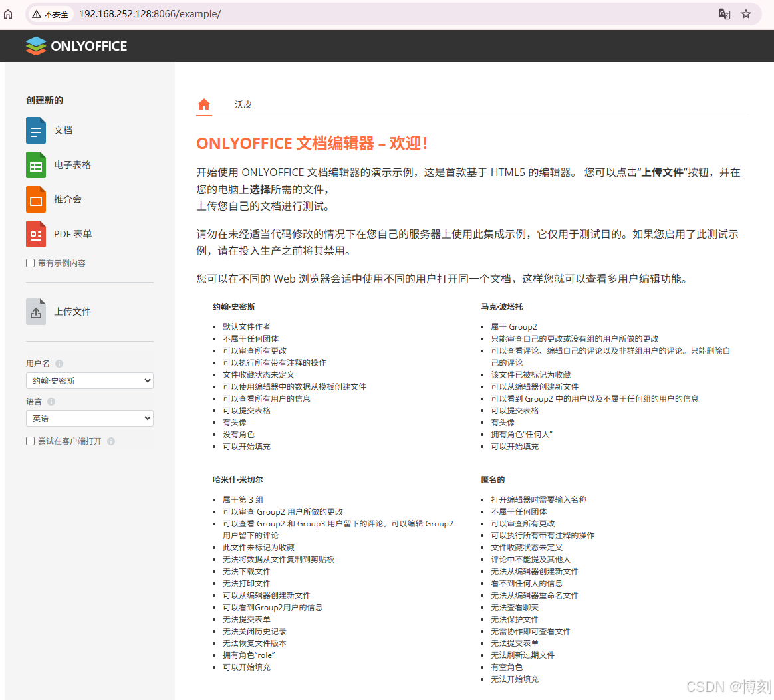Enable 带有示例内容 checkbox

30,263
